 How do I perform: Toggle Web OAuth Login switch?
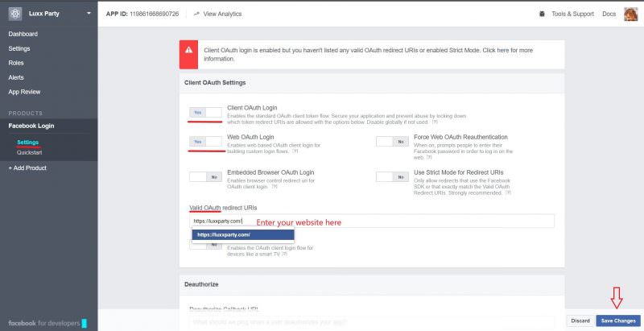coord(205,142)
